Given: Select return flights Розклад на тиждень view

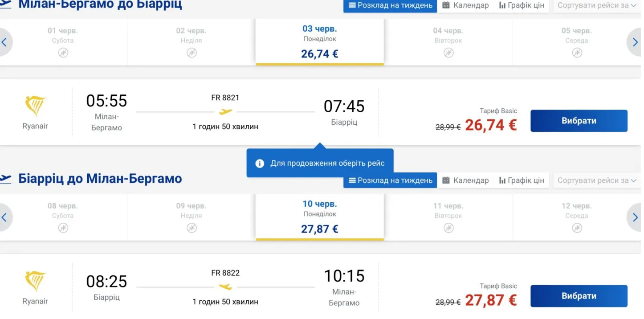Looking at the screenshot, I should pyautogui.click(x=390, y=180).
